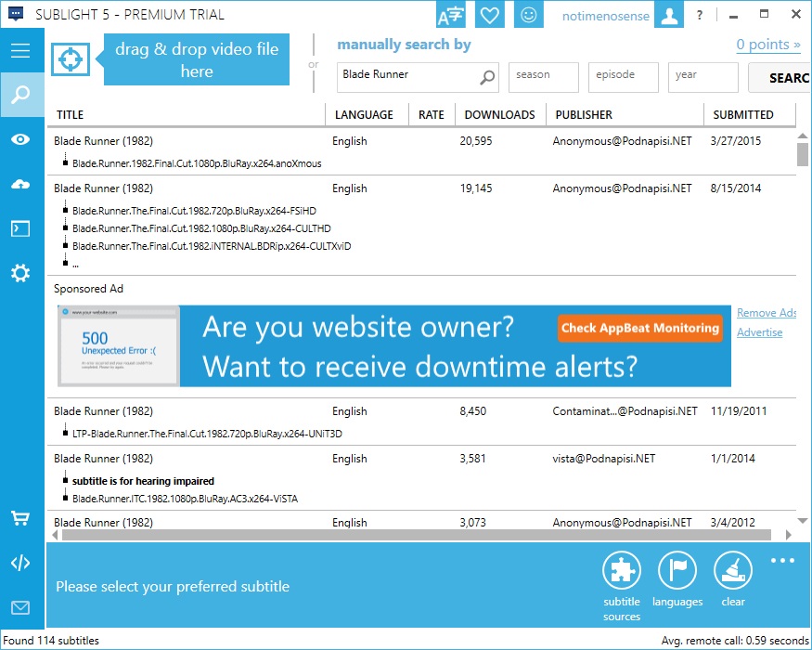
Task: Click the notimenosense username
Action: click(x=606, y=16)
